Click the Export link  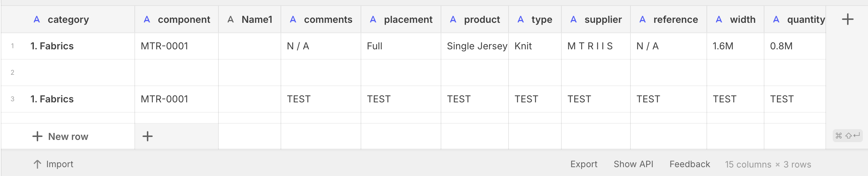point(584,164)
